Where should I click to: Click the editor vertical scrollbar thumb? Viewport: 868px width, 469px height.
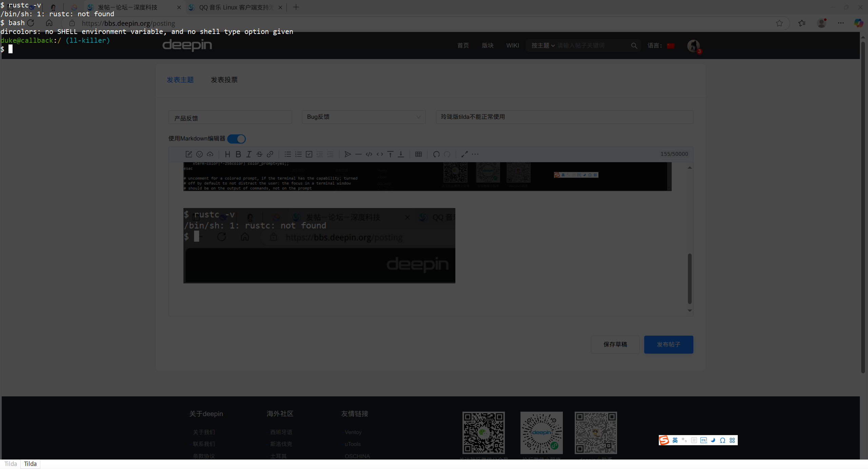point(690,279)
